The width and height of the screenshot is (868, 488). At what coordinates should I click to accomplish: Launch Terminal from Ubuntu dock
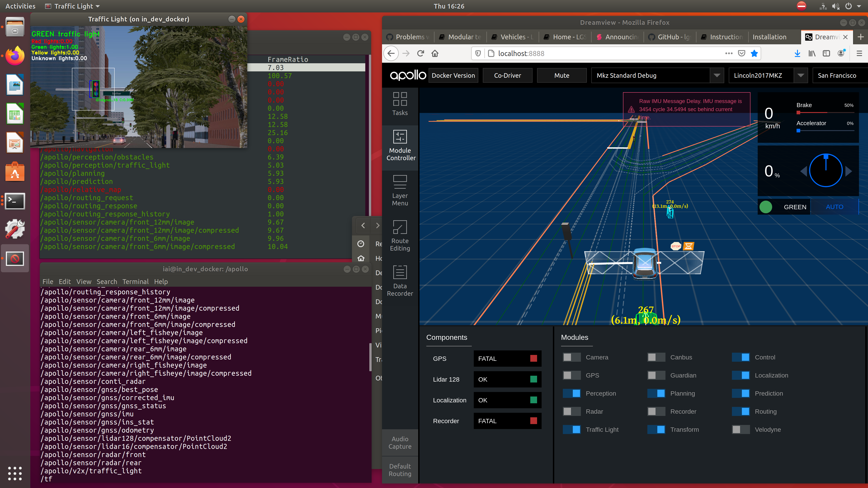click(15, 201)
